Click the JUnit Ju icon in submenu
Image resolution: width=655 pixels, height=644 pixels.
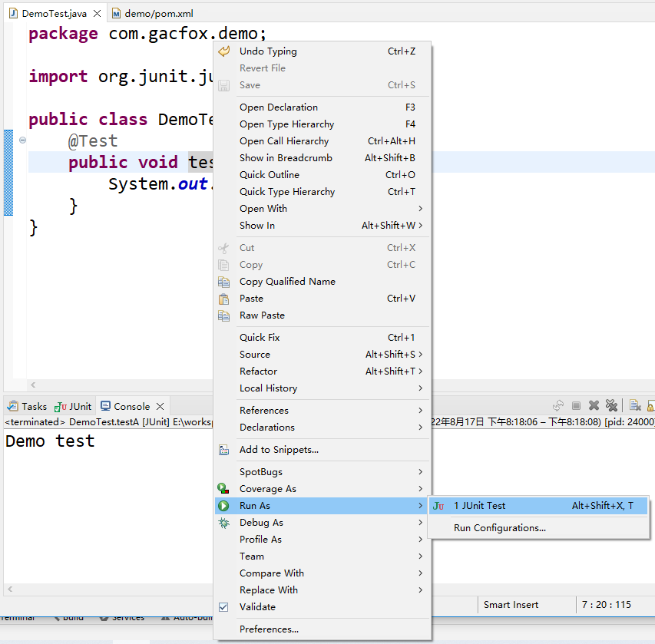[438, 506]
